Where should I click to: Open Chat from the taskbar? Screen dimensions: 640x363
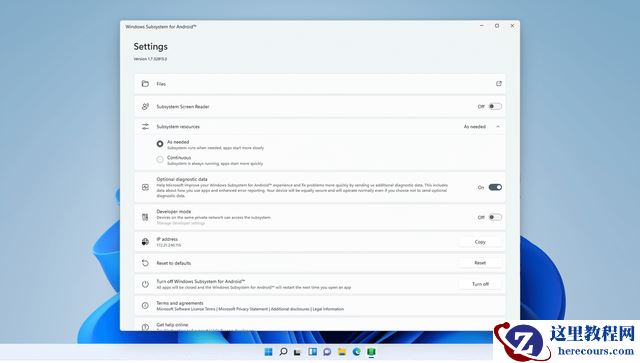327,352
